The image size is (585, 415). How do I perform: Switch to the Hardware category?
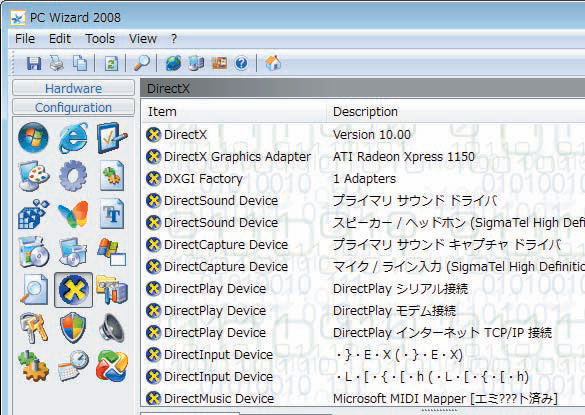pyautogui.click(x=73, y=88)
